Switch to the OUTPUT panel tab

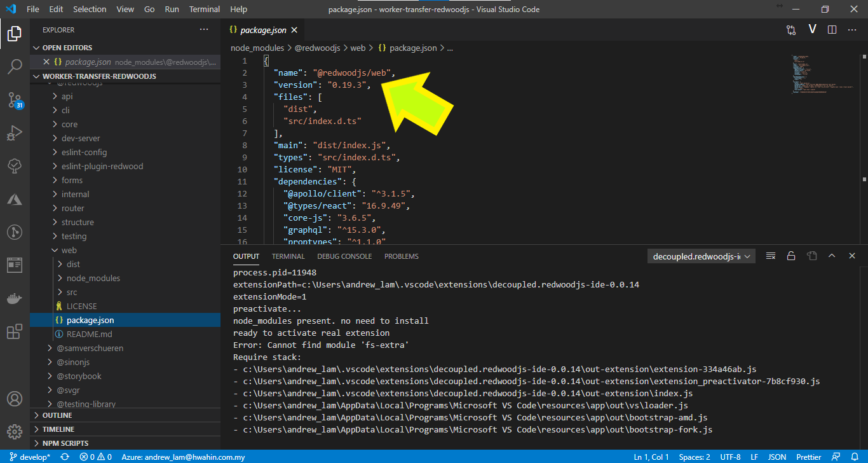(246, 256)
